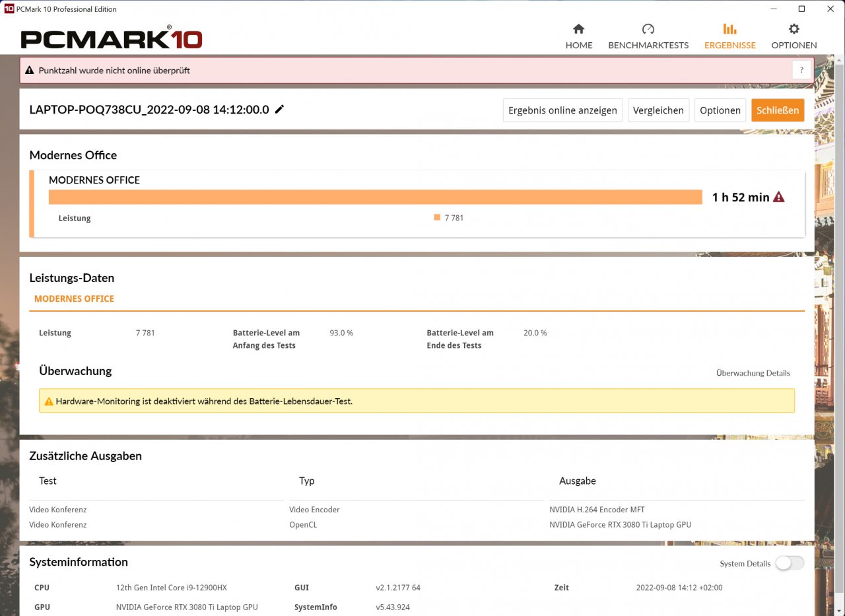Select the Ergebnisse bar chart icon
The height and width of the screenshot is (616, 845).
(x=729, y=29)
